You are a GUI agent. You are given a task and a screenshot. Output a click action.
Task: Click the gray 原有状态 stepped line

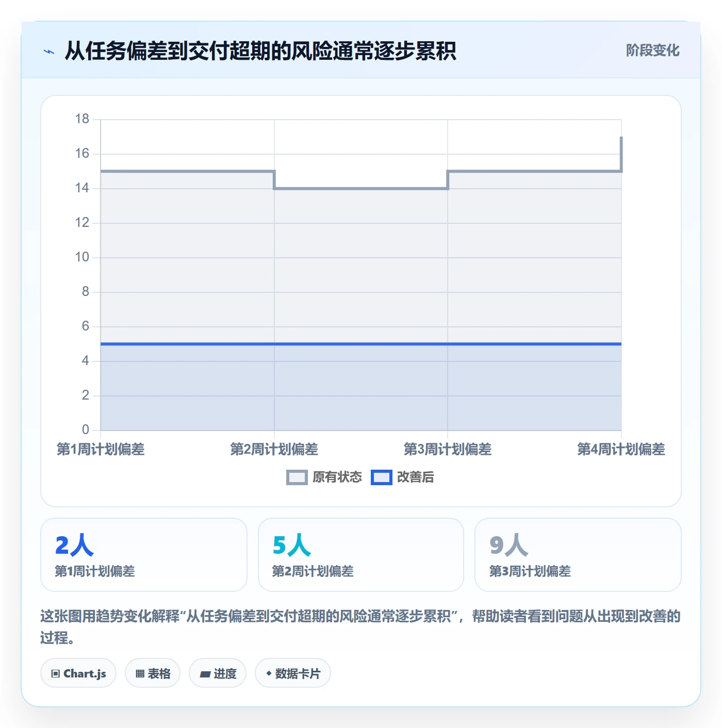click(x=361, y=189)
